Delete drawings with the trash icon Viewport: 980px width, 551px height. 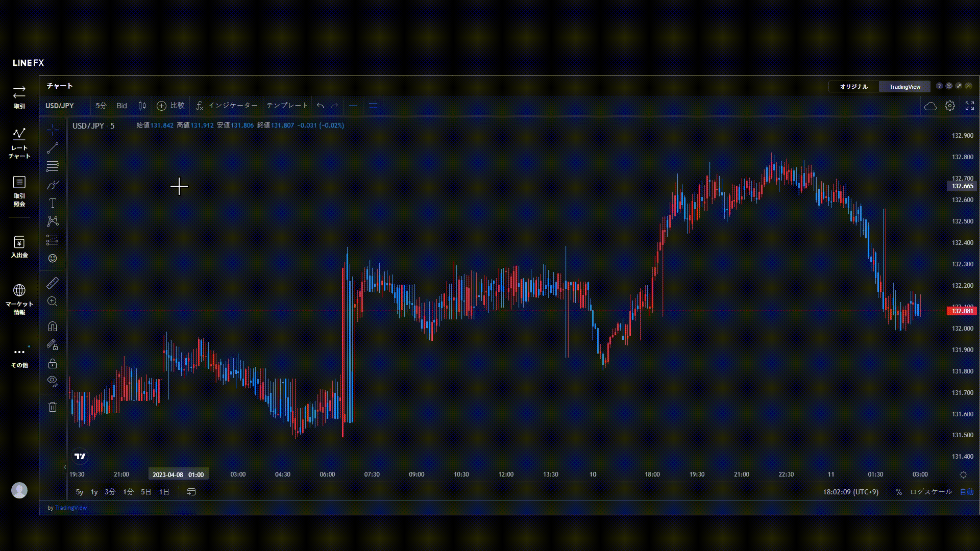tap(53, 407)
